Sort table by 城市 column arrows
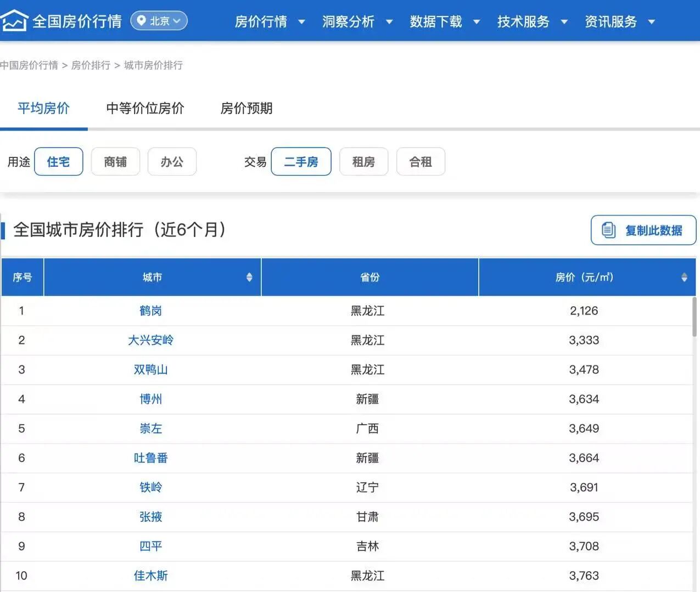 click(x=249, y=277)
